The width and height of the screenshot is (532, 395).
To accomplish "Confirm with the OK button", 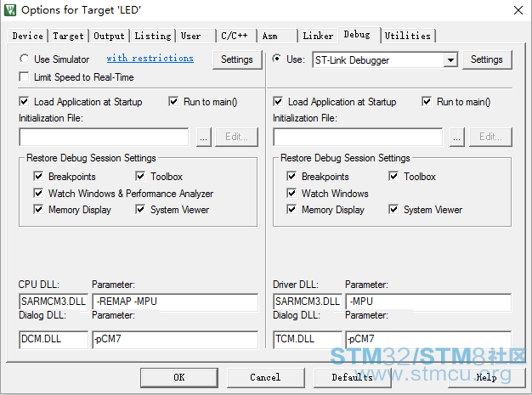I will 179,378.
